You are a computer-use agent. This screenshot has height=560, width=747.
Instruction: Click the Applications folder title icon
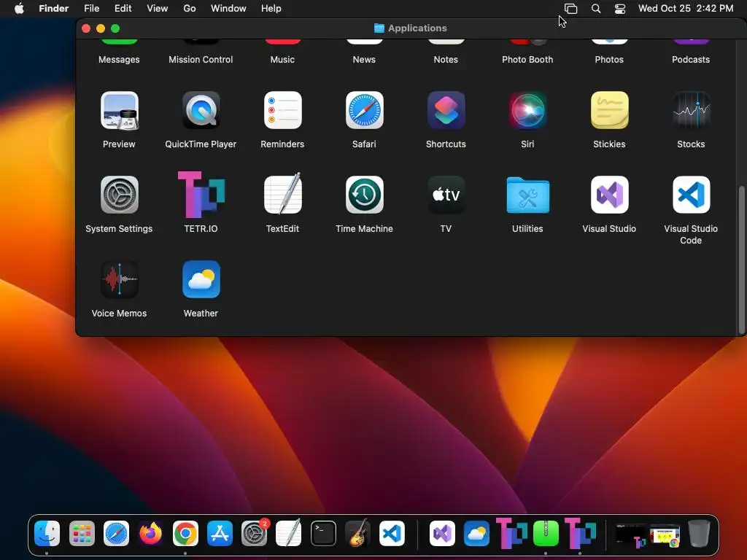pos(379,28)
